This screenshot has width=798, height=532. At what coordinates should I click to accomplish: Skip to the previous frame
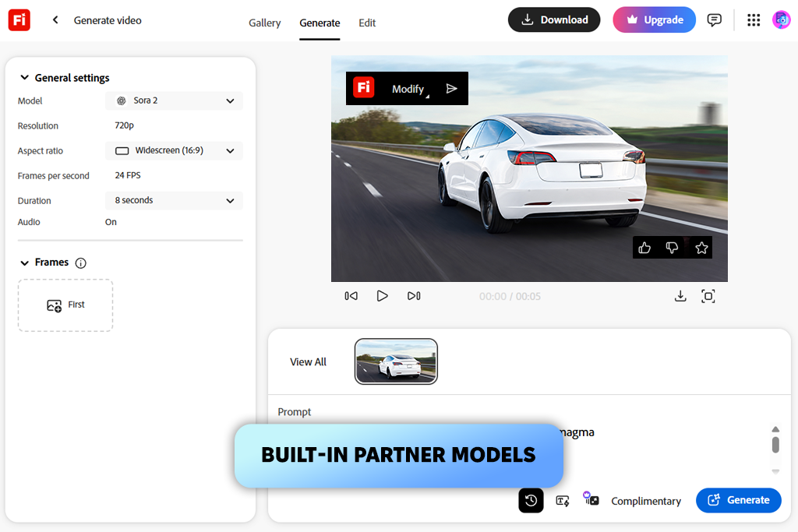click(351, 296)
